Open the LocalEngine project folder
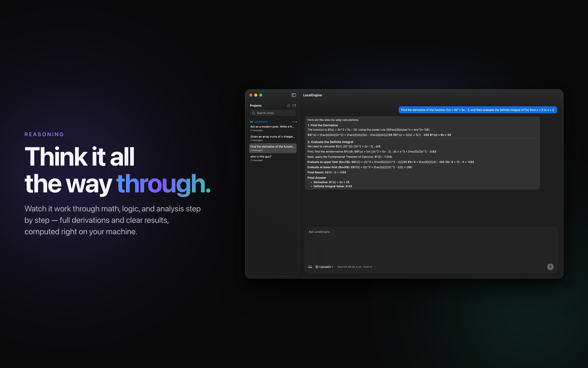Viewport: 588px width, 368px height. 261,122
